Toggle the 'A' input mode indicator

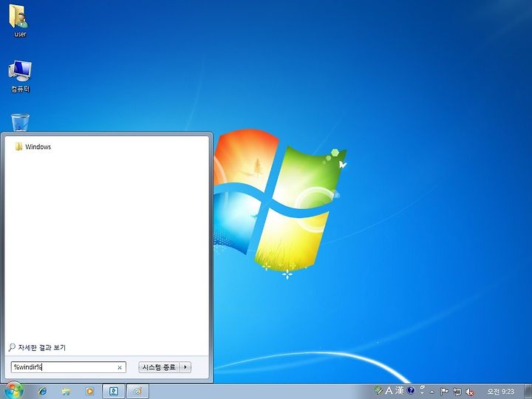(389, 391)
